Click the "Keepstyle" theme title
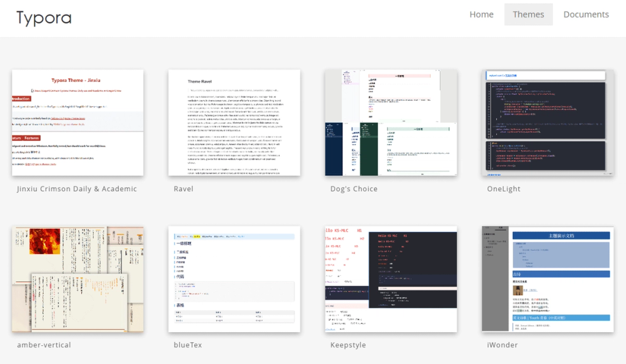626x364 pixels. [347, 345]
